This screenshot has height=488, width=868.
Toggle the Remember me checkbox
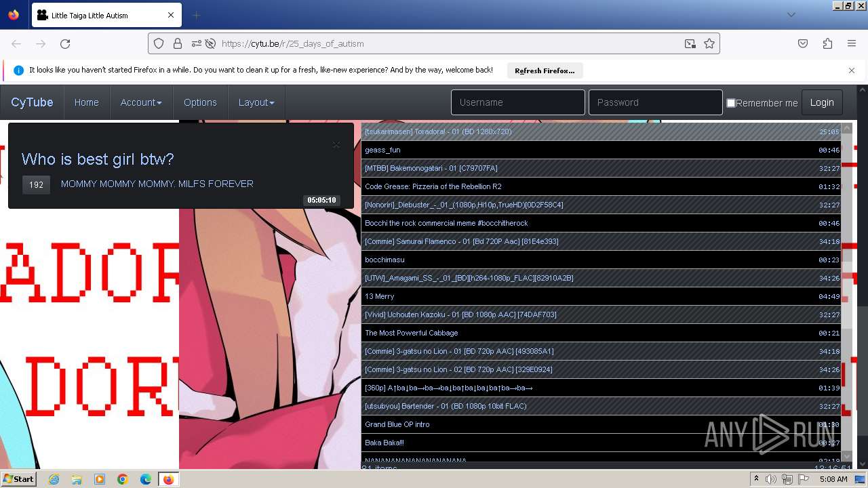(x=731, y=103)
